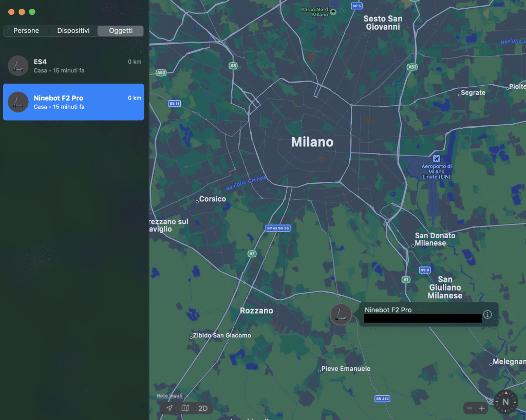Screen dimensions: 526x420
Task: Click the SS 9 road badge
Action: pos(425,270)
